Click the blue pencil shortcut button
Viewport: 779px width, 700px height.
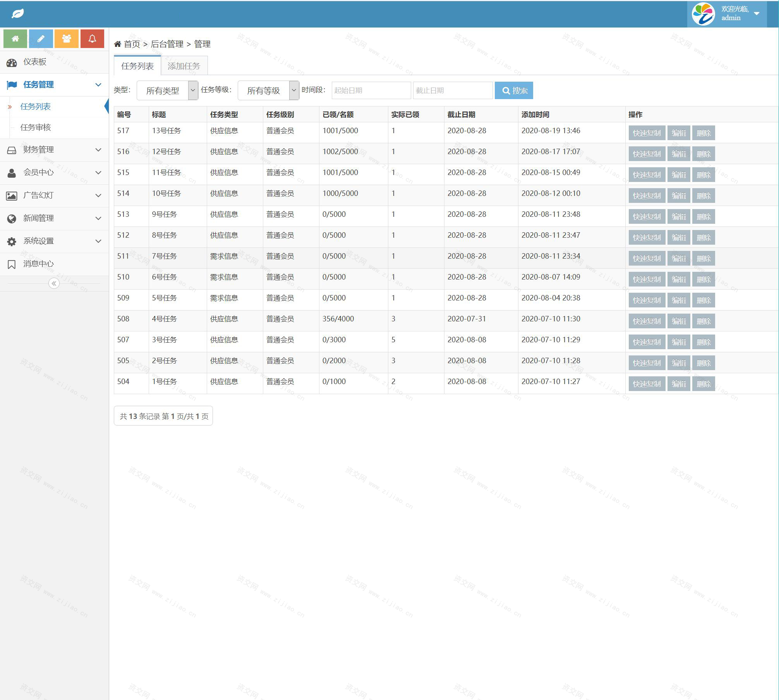point(41,39)
